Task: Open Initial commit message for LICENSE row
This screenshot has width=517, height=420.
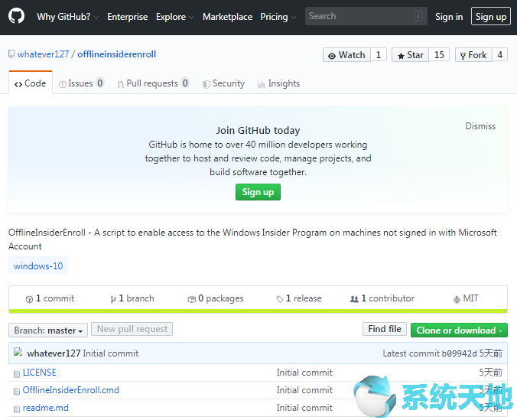Action: (304, 373)
